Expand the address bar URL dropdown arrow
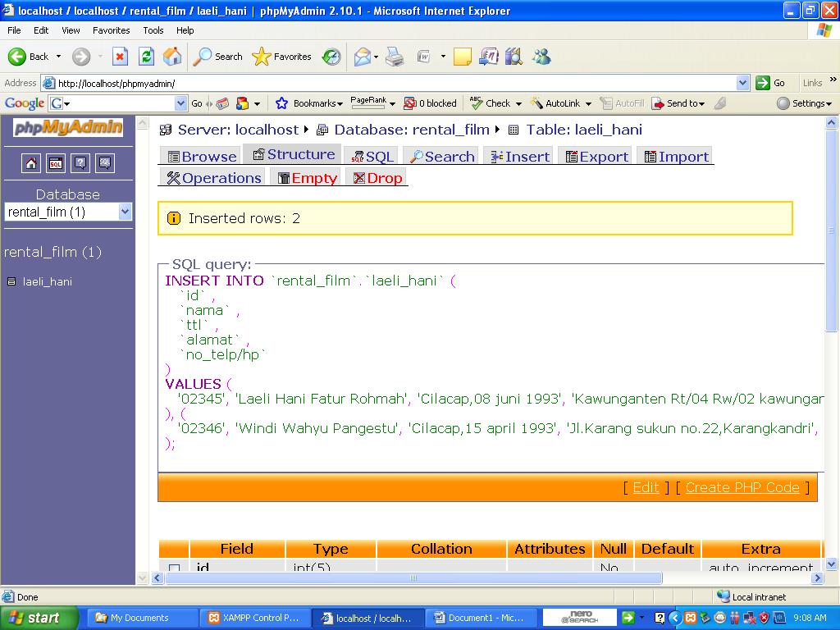This screenshot has width=840, height=630. (742, 83)
